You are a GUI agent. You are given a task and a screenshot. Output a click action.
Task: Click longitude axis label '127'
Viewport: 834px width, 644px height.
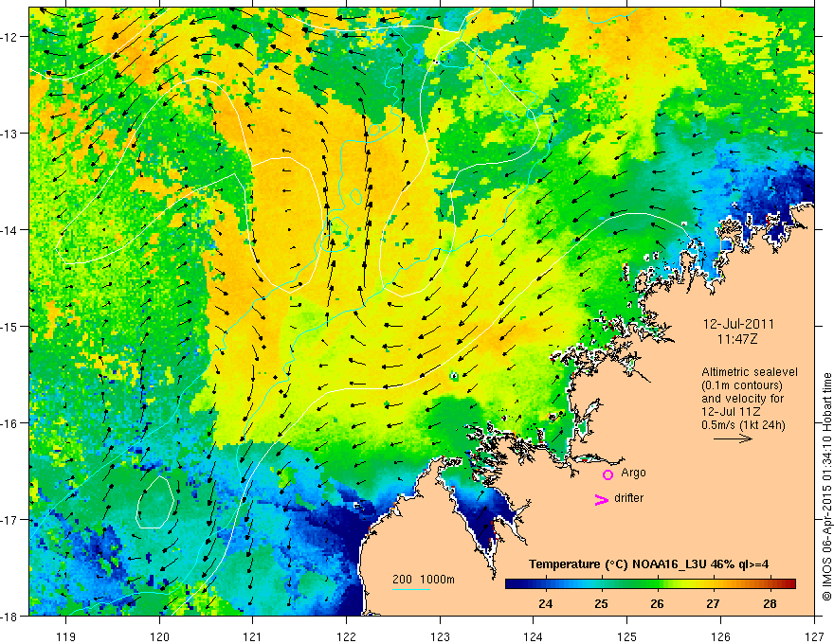814,636
